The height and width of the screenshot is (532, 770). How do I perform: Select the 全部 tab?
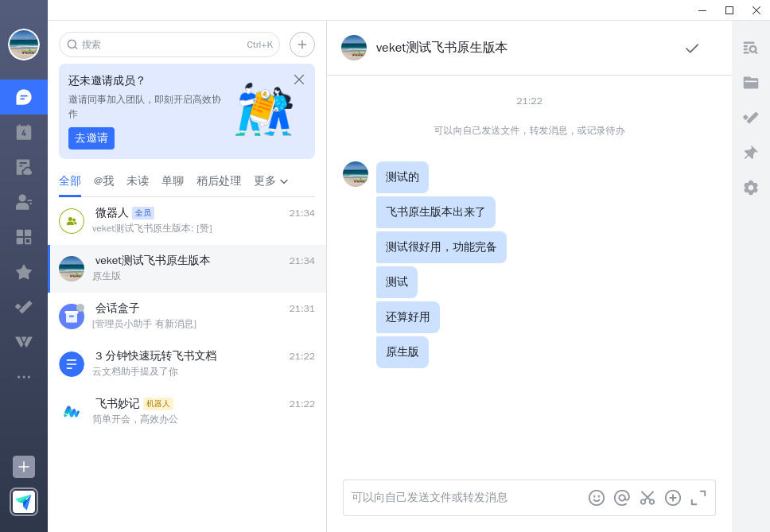coord(70,181)
